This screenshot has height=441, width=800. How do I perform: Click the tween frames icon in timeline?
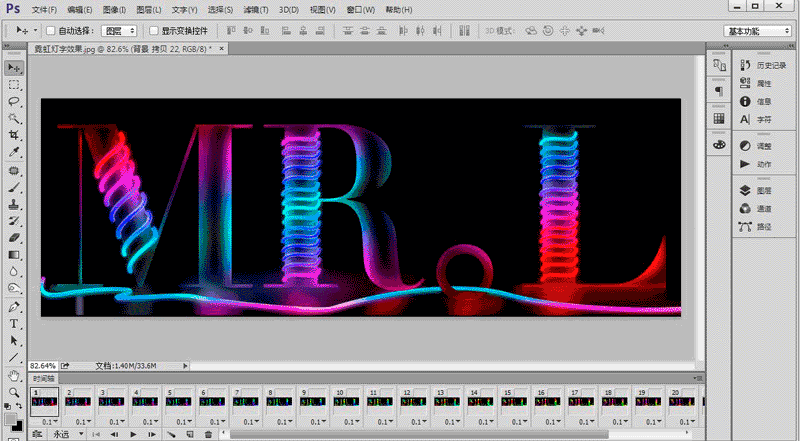(171, 434)
